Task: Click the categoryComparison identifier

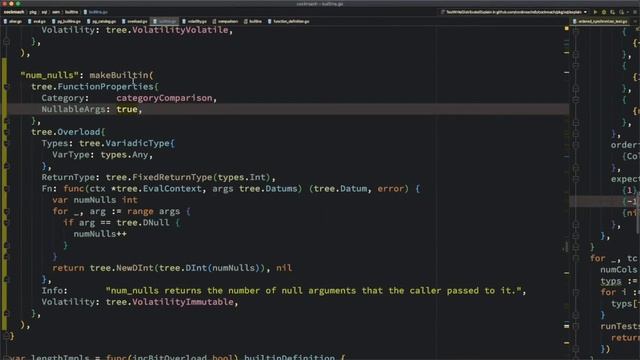Action: point(164,98)
